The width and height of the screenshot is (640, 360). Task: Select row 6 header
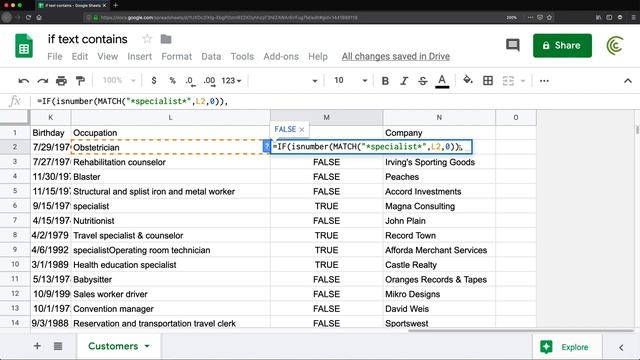15,206
